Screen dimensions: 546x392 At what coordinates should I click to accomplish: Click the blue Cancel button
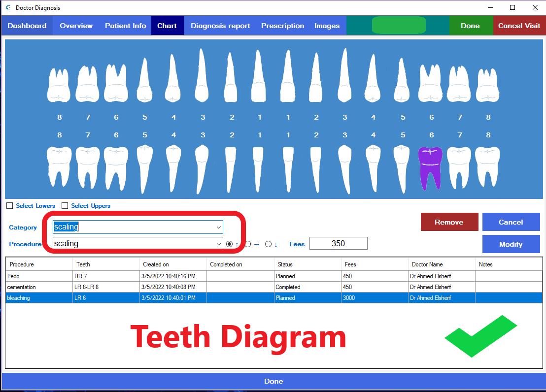coord(511,222)
